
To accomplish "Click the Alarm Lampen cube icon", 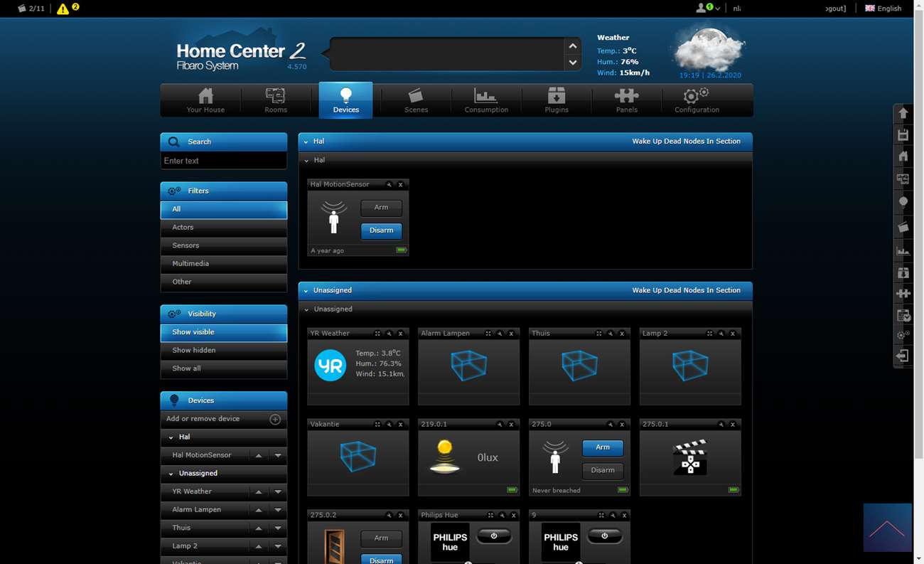I will [468, 366].
